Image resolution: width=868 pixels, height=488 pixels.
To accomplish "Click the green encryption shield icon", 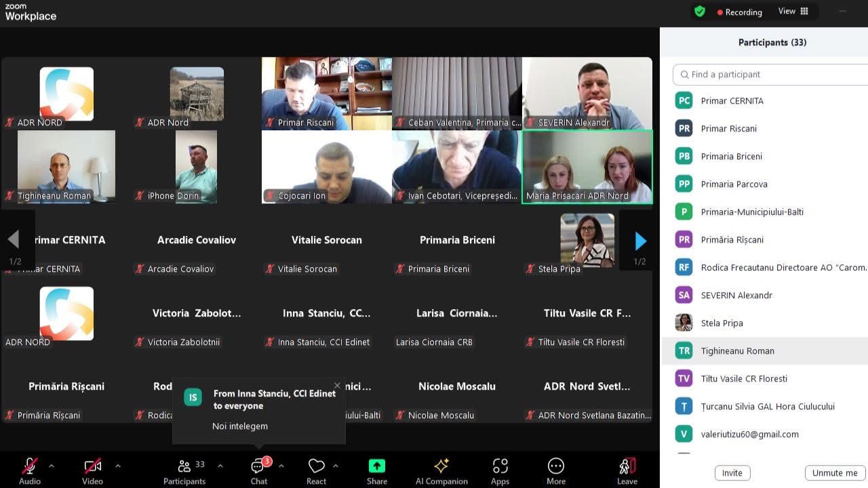I will pyautogui.click(x=700, y=12).
